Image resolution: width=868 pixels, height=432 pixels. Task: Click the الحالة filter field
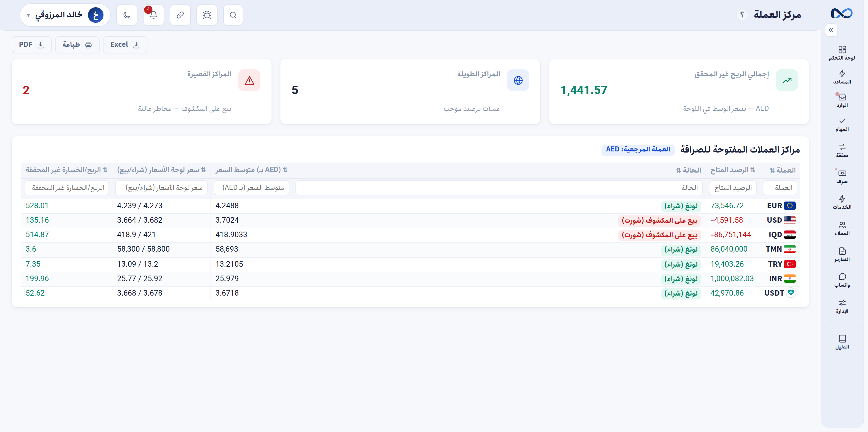coord(499,188)
